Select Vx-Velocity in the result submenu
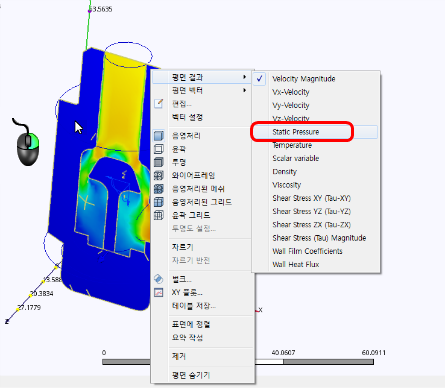 point(291,92)
